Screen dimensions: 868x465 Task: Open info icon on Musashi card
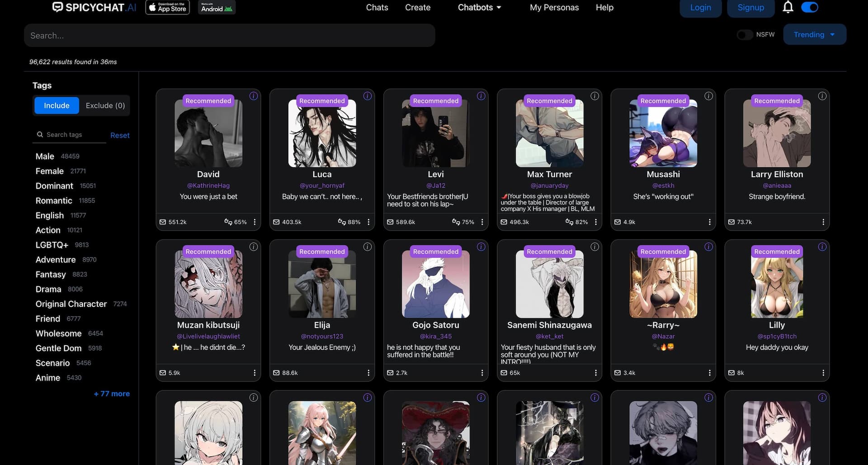coord(708,96)
